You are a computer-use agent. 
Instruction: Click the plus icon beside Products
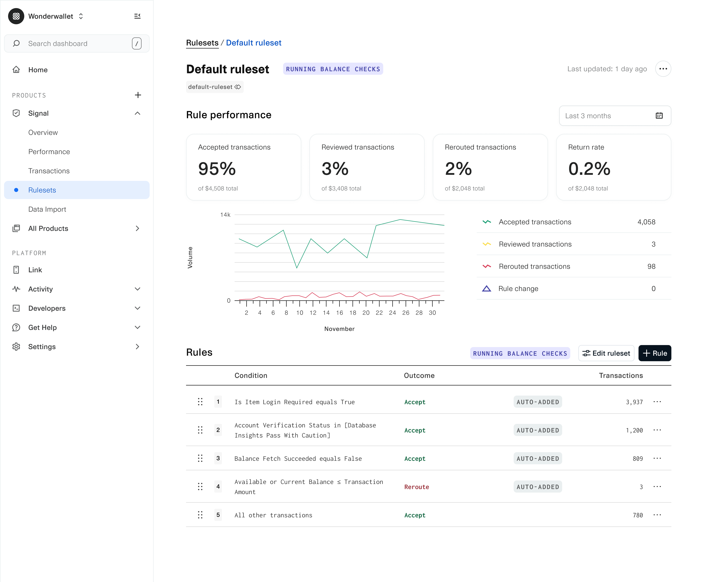138,95
